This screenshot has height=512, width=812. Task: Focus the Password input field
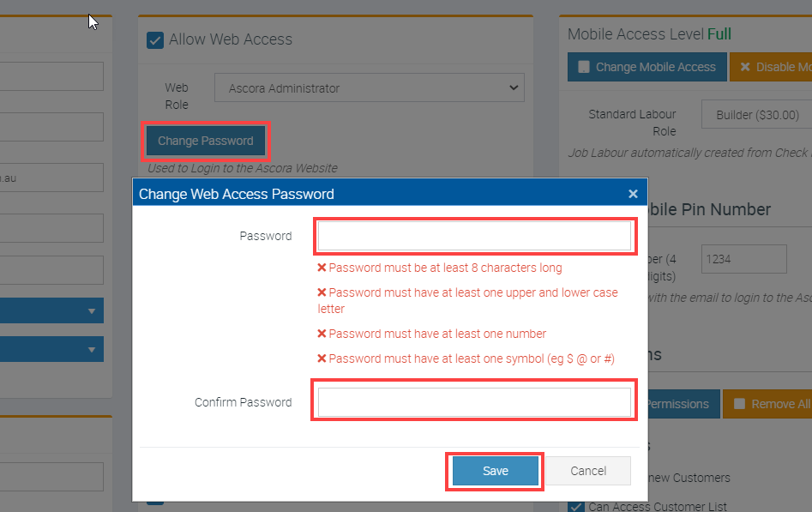point(474,236)
